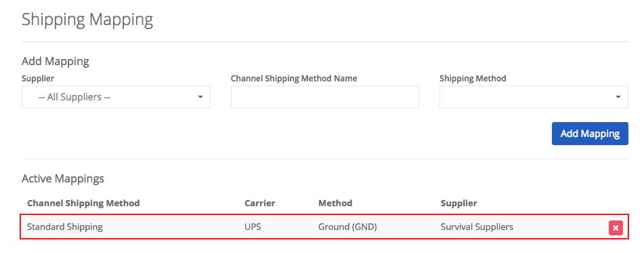This screenshot has height=253, width=644.
Task: Click the UPS carrier cell
Action: pos(253,227)
